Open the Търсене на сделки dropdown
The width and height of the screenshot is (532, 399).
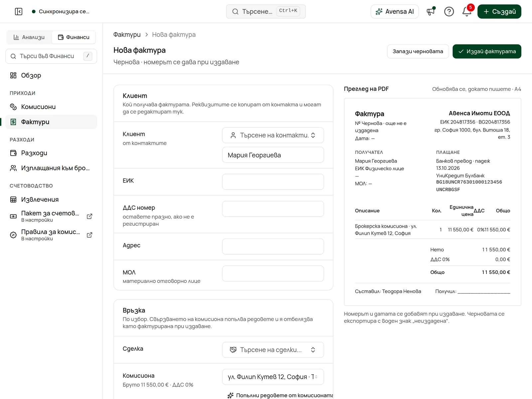tap(273, 350)
